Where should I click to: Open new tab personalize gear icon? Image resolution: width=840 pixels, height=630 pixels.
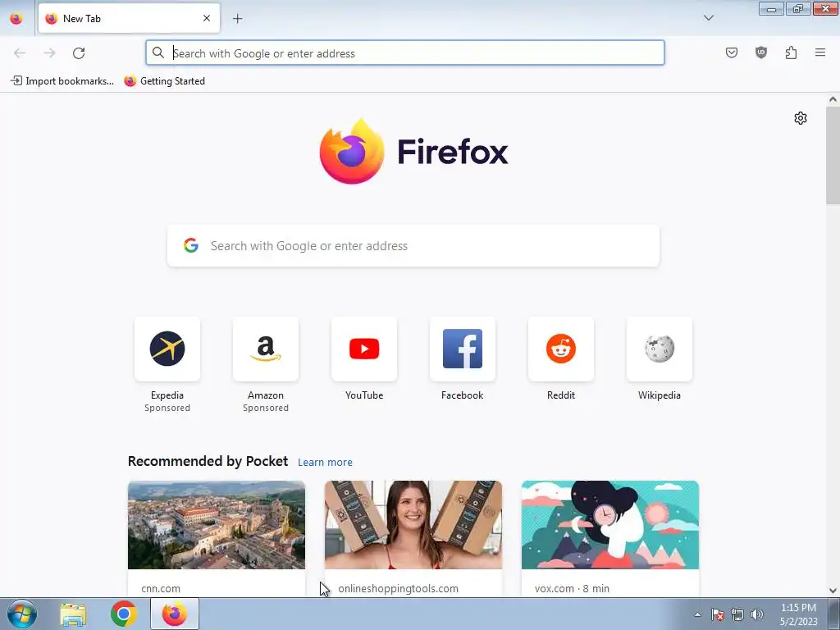pyautogui.click(x=801, y=118)
